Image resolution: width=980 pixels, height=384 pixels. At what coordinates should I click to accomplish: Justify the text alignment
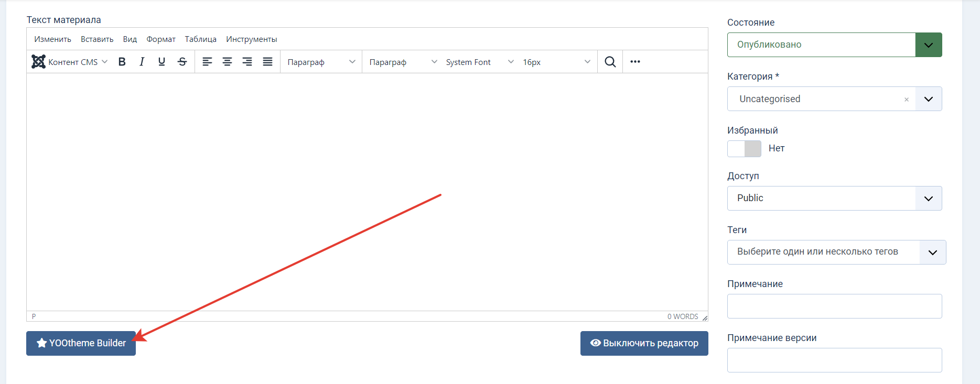click(267, 62)
